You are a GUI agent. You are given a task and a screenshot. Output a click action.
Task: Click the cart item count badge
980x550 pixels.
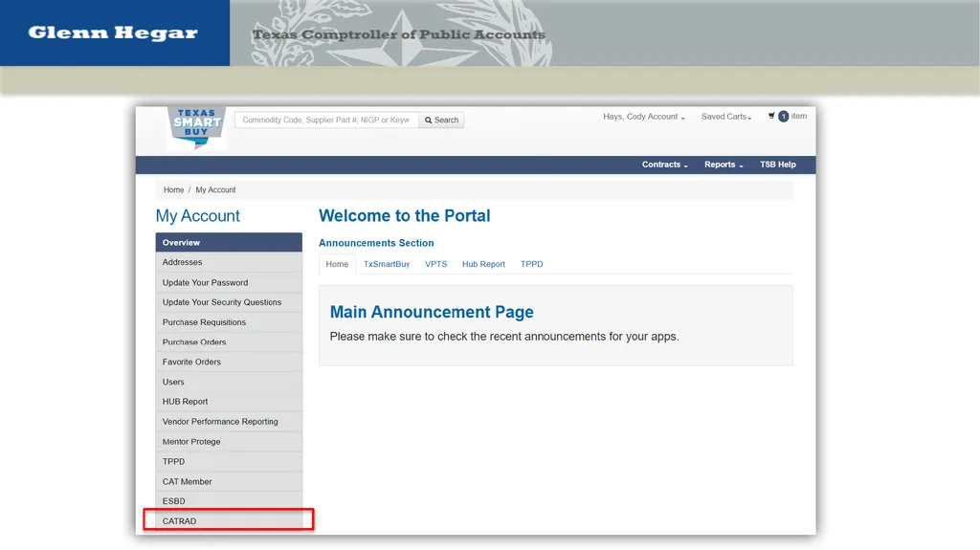783,117
